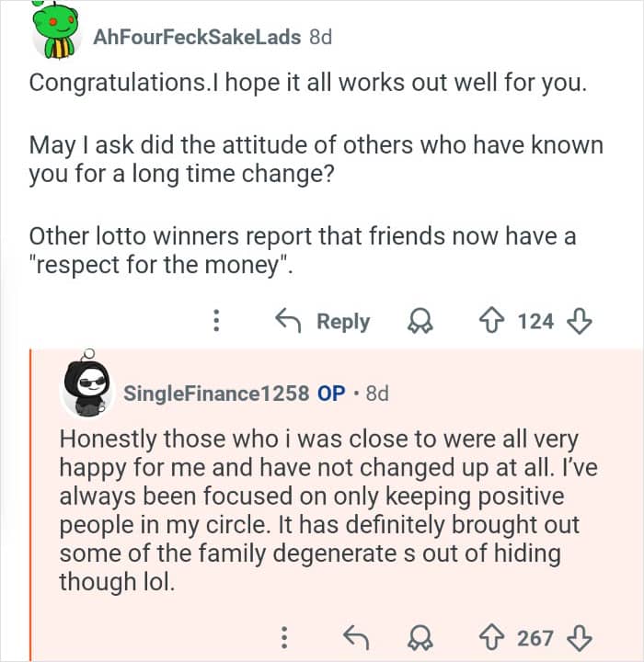Downvote the reply with 267 votes
This screenshot has width=644, height=662.
580,637
